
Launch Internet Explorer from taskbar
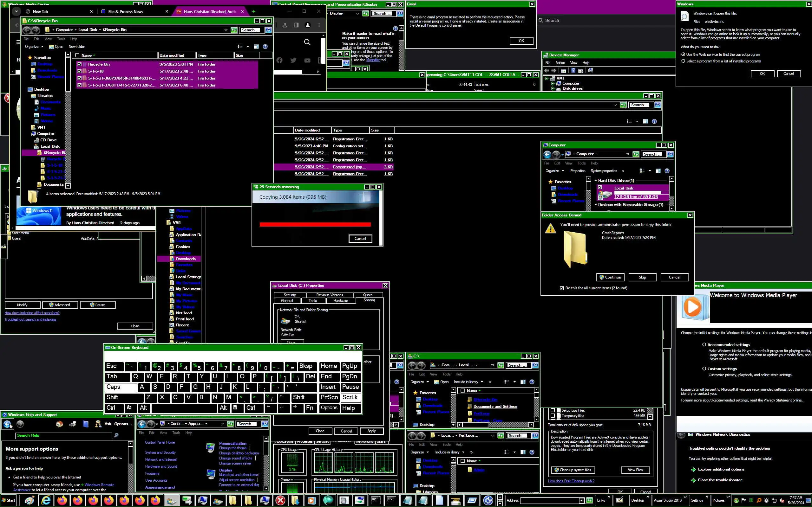point(46,500)
